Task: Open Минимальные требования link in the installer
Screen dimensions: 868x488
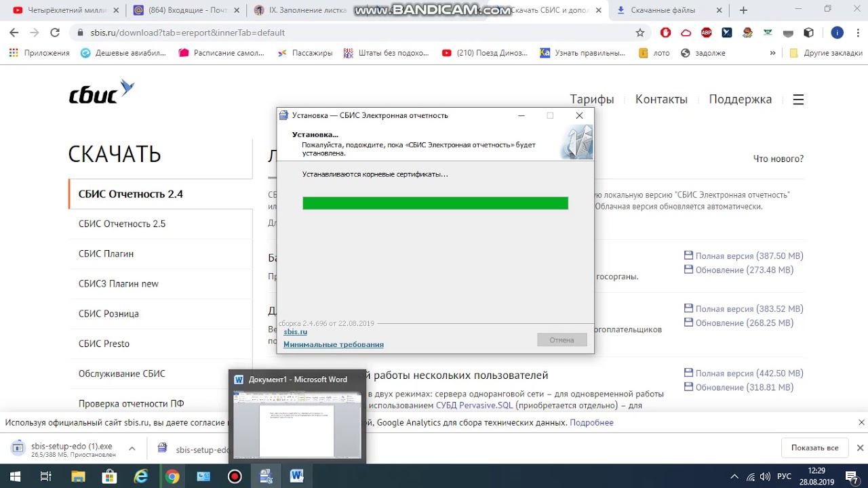Action: click(334, 344)
